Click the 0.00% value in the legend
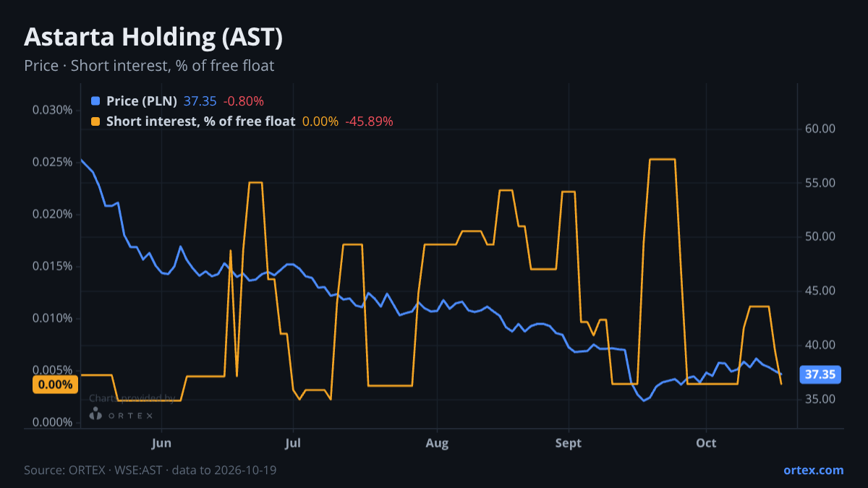This screenshot has width=868, height=488. (x=320, y=121)
